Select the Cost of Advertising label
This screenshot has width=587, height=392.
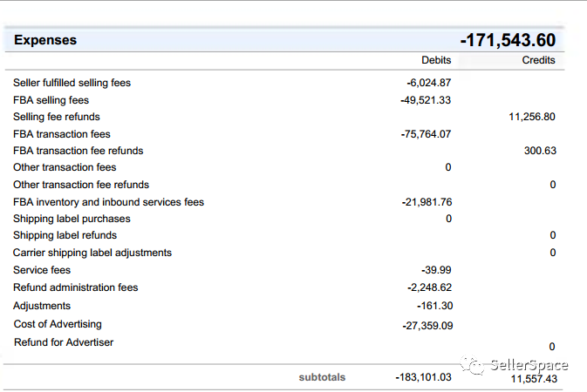tap(58, 324)
